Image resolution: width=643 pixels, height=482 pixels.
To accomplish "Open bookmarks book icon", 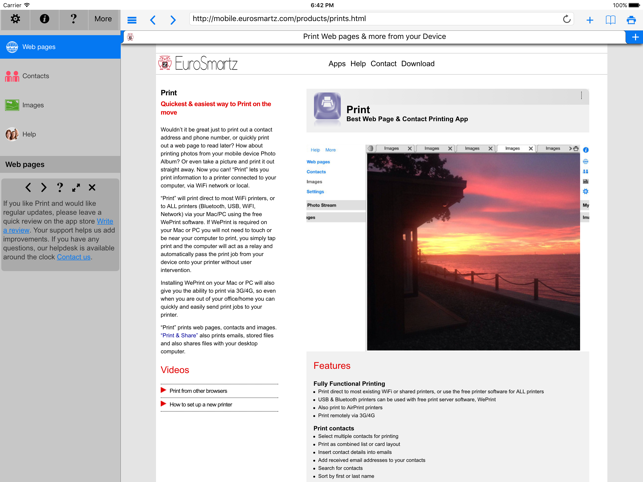I will pos(611,20).
